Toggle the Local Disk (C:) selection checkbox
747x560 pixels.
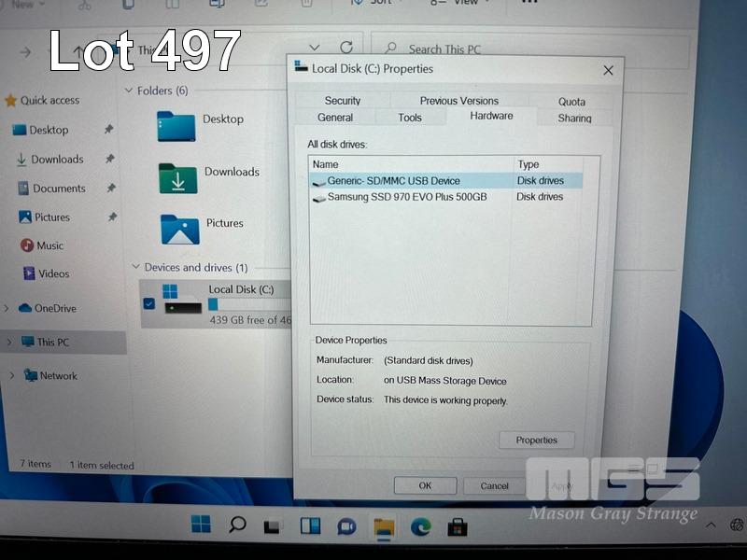[149, 303]
